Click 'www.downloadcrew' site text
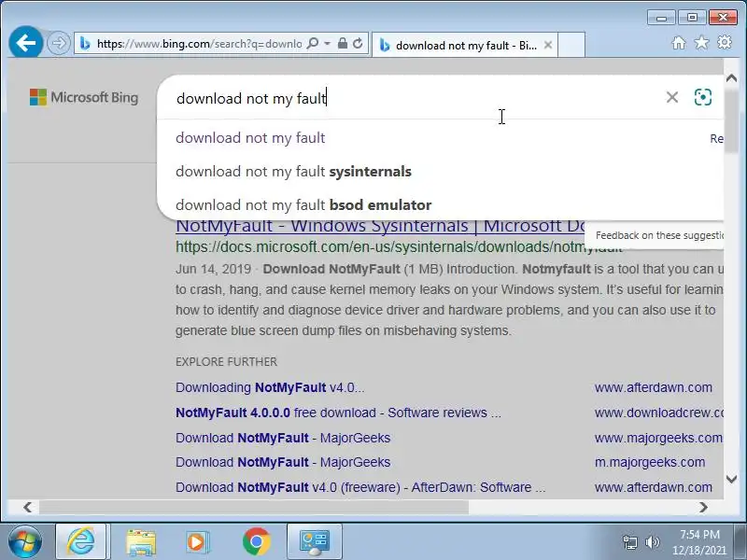 659,413
